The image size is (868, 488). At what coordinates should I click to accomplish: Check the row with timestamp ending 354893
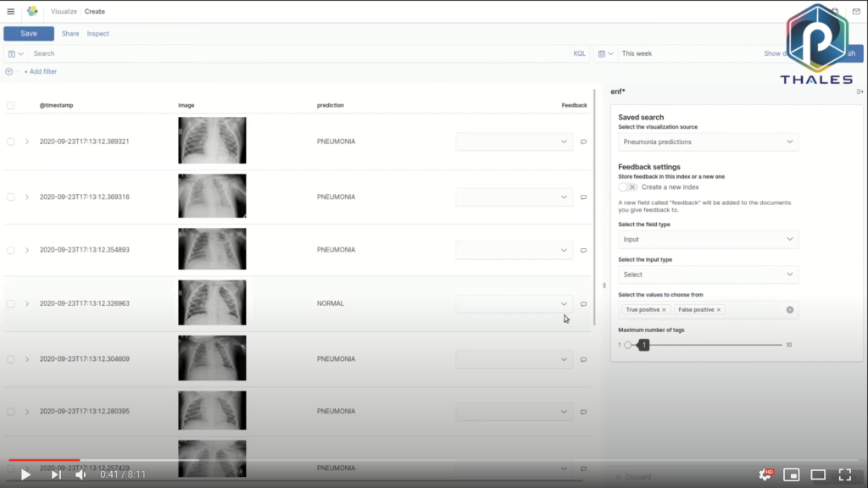pos(10,250)
